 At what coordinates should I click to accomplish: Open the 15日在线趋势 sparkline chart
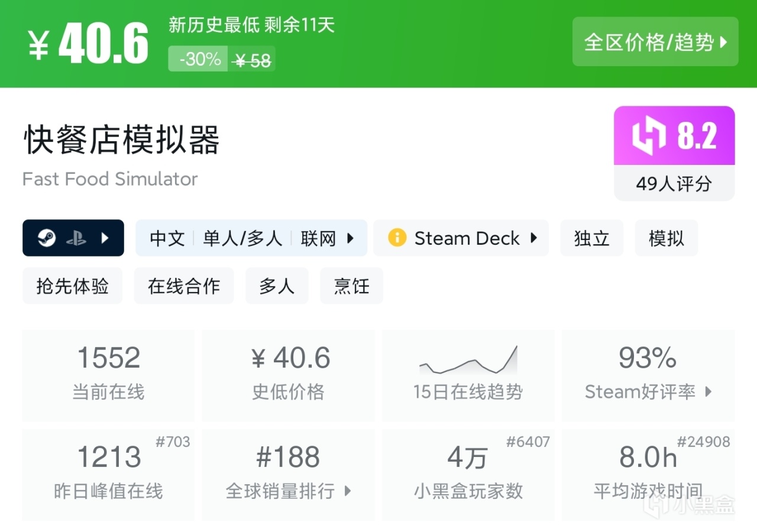pos(468,361)
